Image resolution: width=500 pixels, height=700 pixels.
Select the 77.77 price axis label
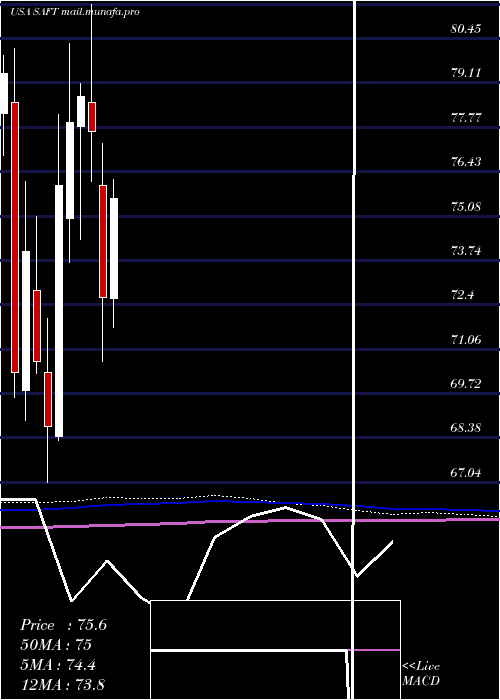pos(466,118)
